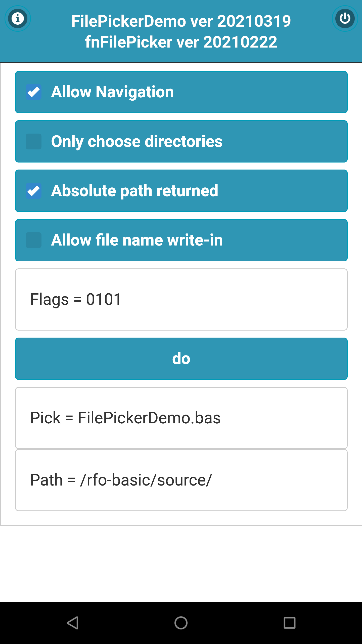This screenshot has height=644, width=362.
Task: Enable the Allow file name write-in checkbox
Action: tap(33, 240)
